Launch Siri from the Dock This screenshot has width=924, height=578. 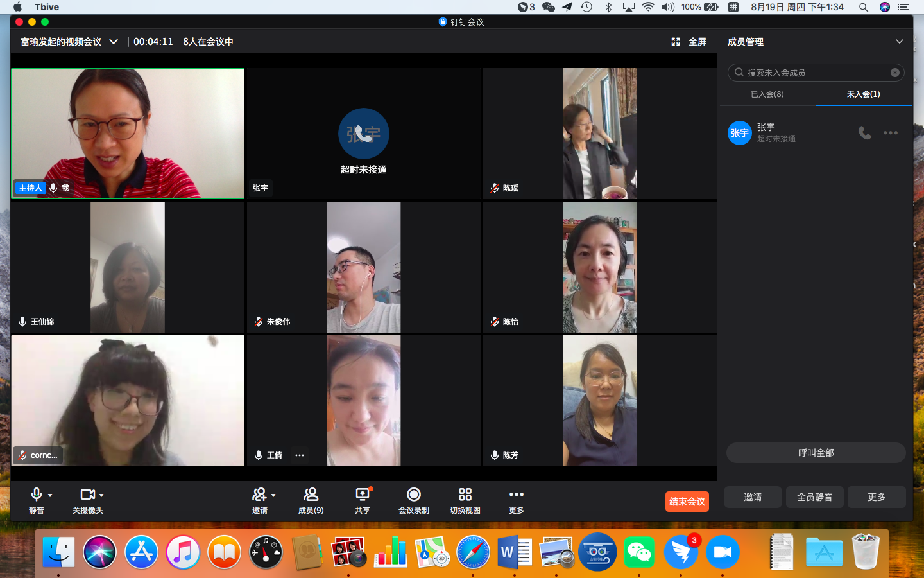point(100,552)
